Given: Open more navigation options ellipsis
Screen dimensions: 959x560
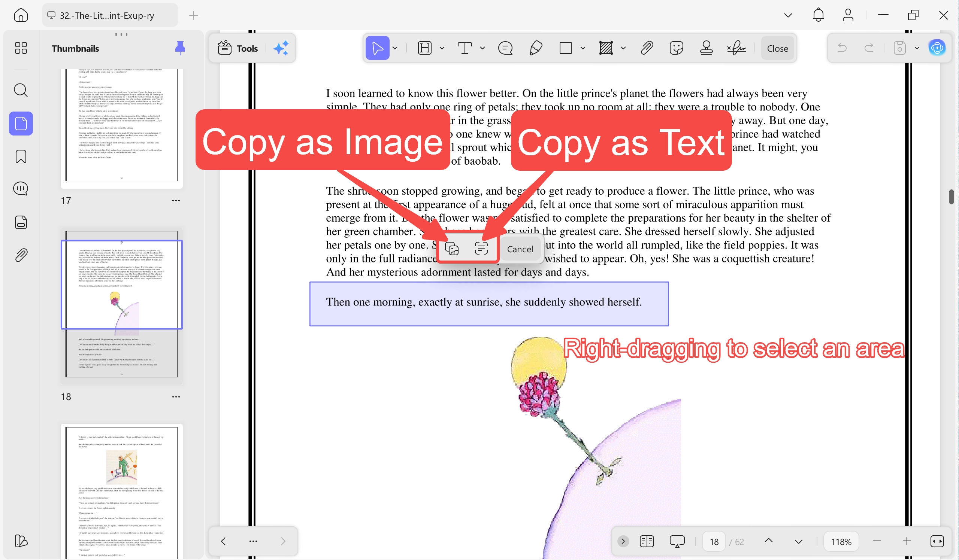Looking at the screenshot, I should [x=253, y=541].
